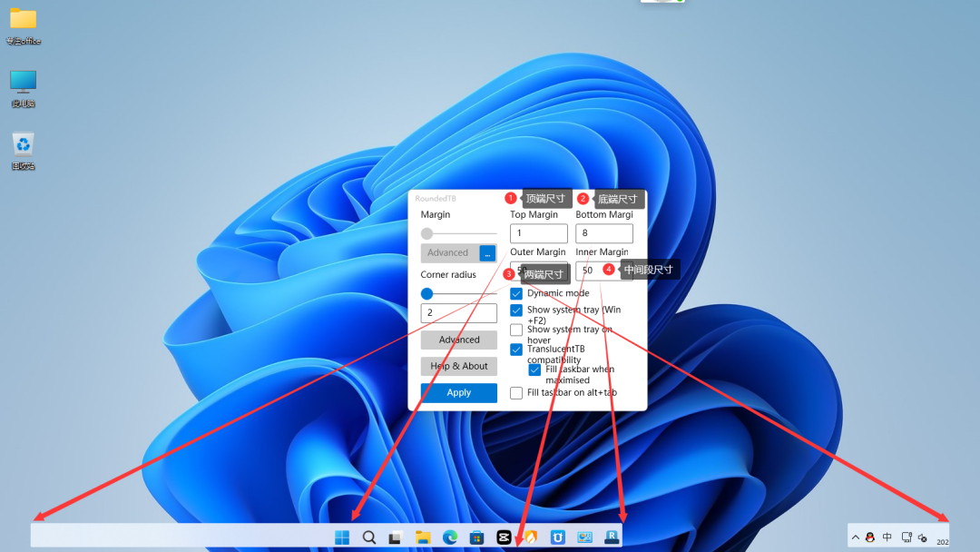Open taskbar Search magnifier
980x552 pixels.
[369, 537]
